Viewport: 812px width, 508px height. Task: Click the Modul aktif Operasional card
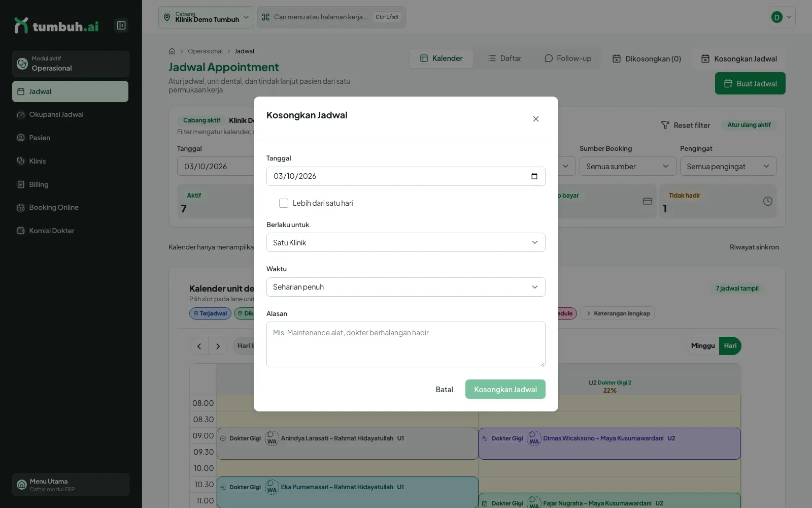[71, 63]
